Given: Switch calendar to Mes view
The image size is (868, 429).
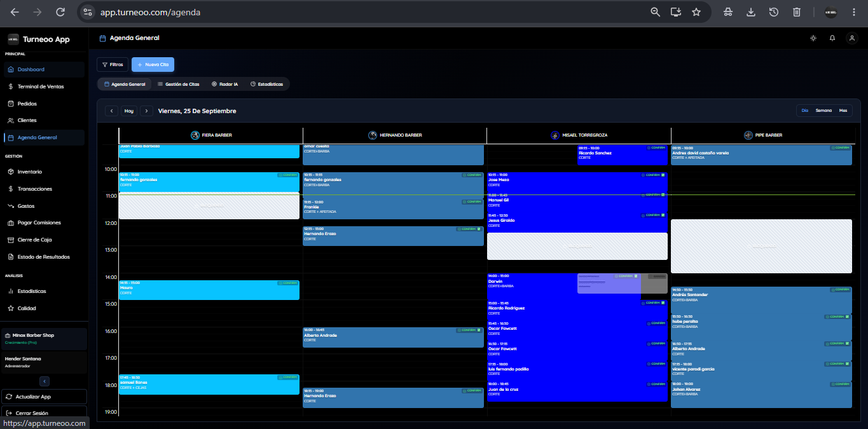Looking at the screenshot, I should [x=843, y=111].
